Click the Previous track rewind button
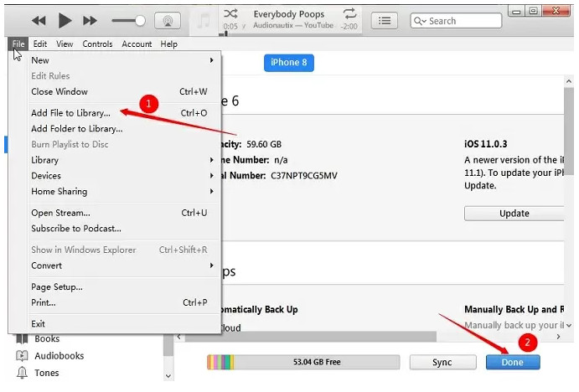Image resolution: width=579 pixels, height=392 pixels. point(39,21)
